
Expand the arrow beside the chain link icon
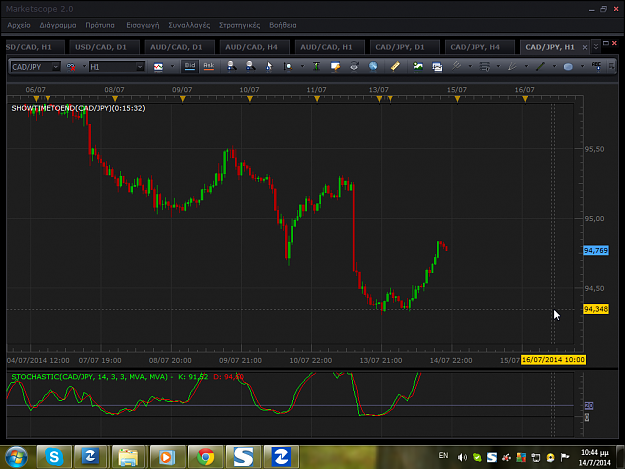(84, 67)
